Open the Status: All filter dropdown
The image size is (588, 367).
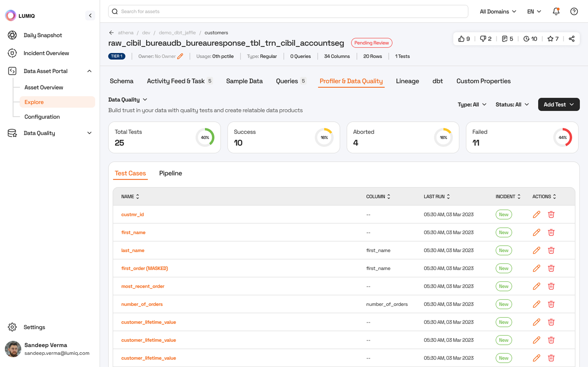pyautogui.click(x=512, y=105)
